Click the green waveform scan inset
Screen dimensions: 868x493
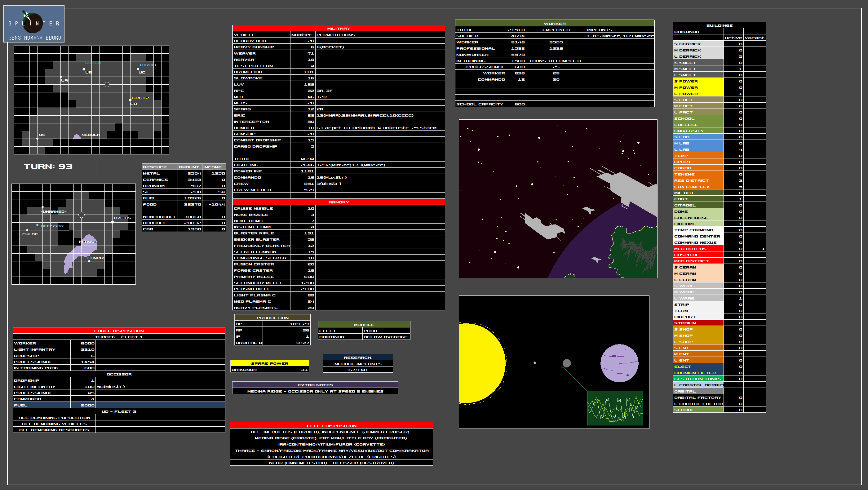click(x=615, y=408)
